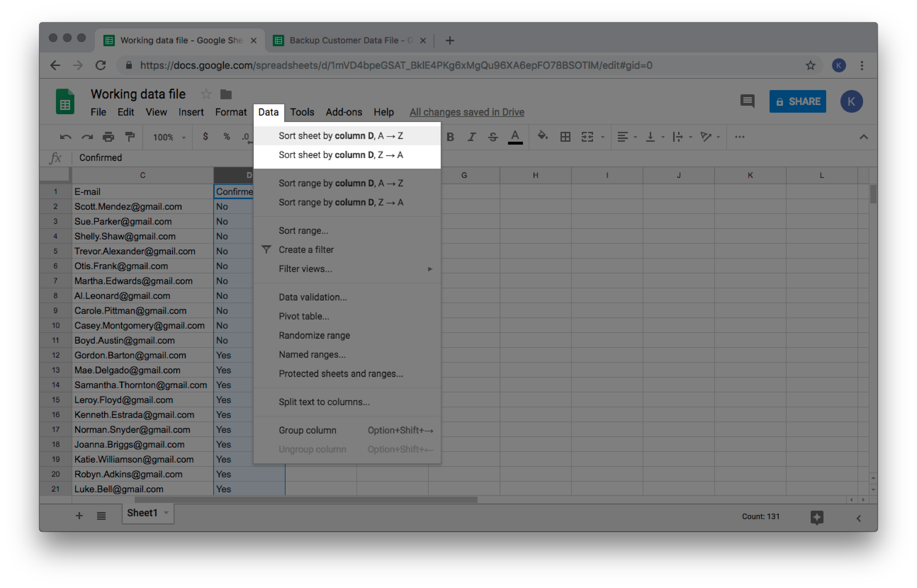Open the Chrome profile K icon
Image resolution: width=917 pixels, height=588 pixels.
click(839, 65)
